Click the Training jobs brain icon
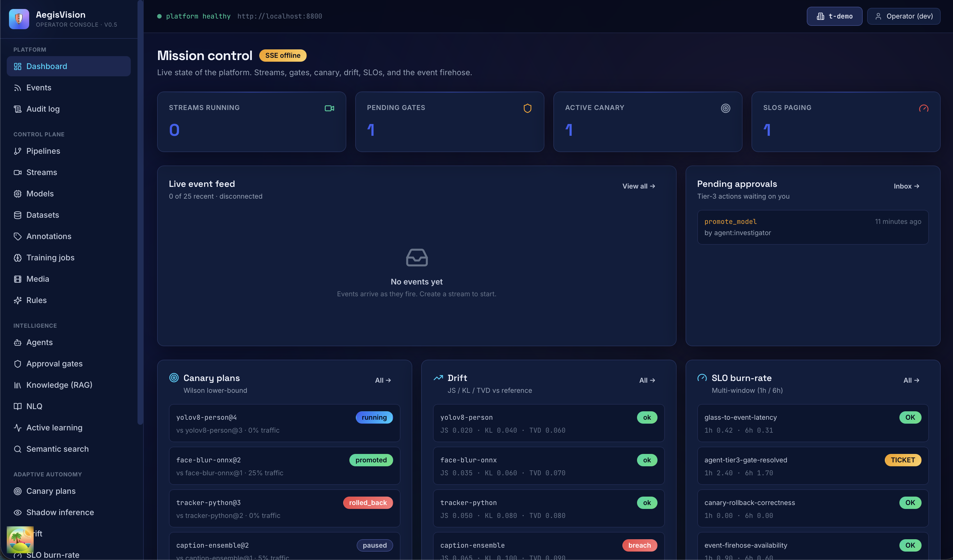953x560 pixels. (17, 258)
